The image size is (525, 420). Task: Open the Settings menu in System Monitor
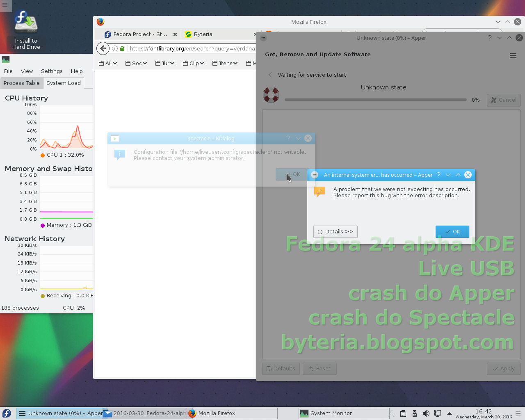click(52, 71)
